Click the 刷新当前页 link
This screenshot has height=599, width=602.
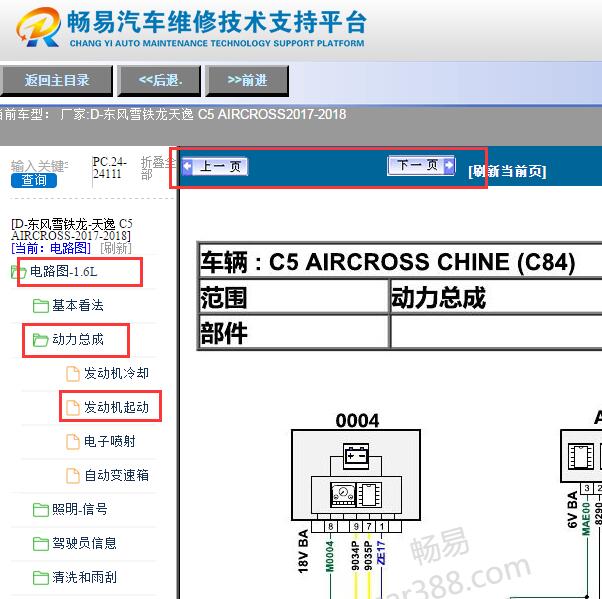tap(507, 171)
